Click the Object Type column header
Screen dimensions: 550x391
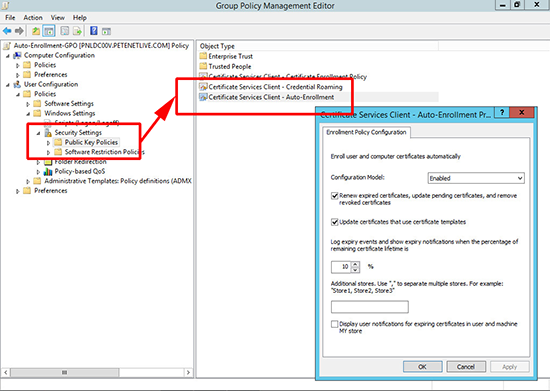pos(317,46)
